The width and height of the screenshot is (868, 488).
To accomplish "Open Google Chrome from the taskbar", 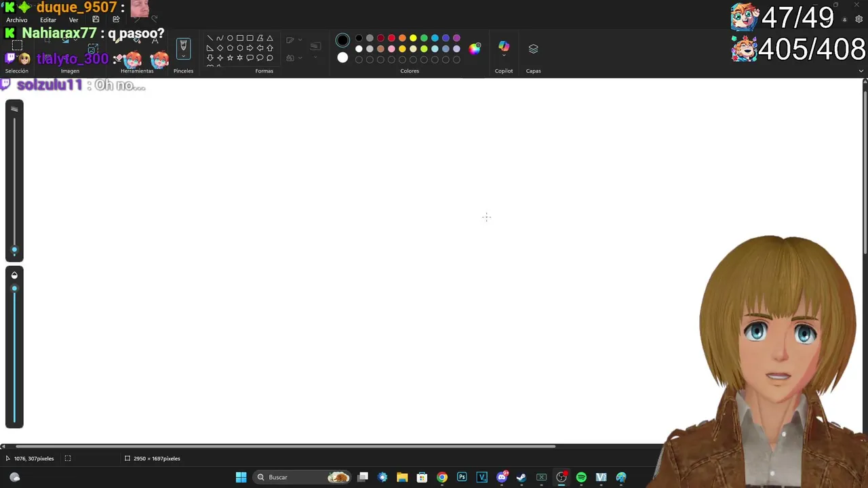I will 442,477.
